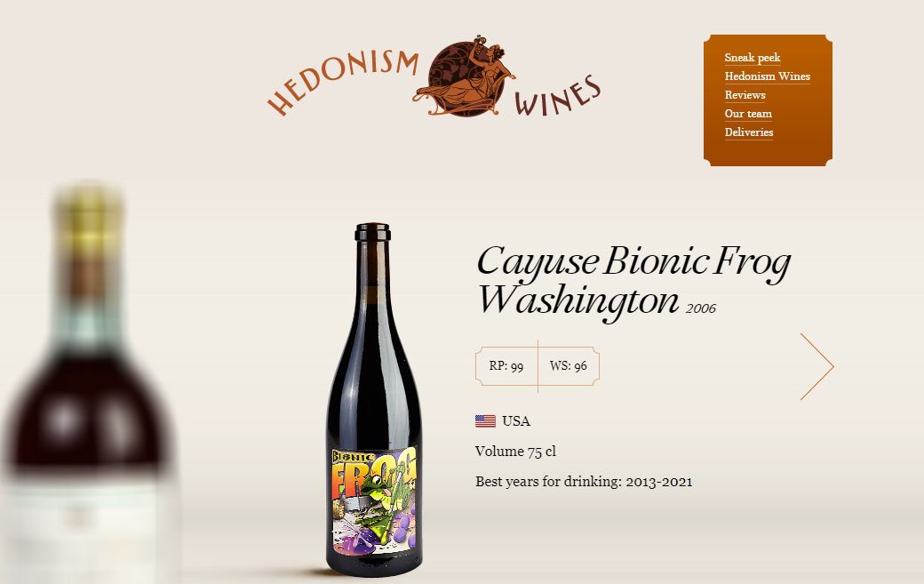Open the Sneak peek menu link
924x584 pixels.
tap(753, 57)
